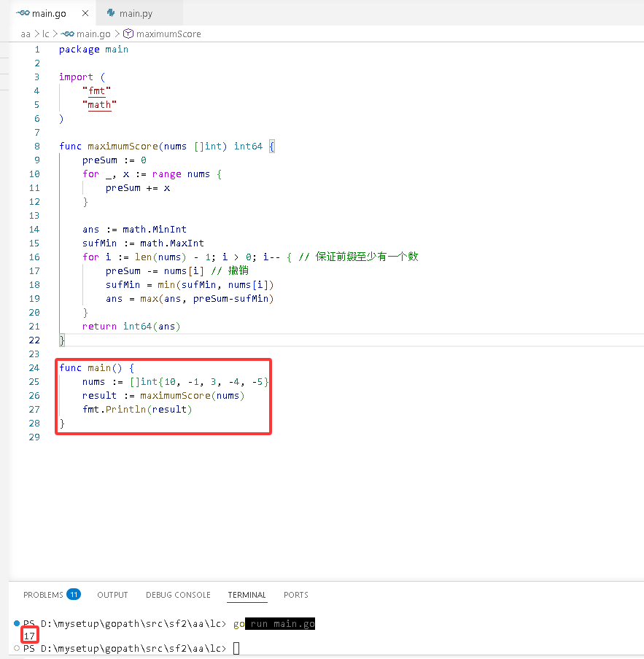Click 'preSum += x' on line 11
Image resolution: width=644 pixels, height=659 pixels.
[x=138, y=188]
